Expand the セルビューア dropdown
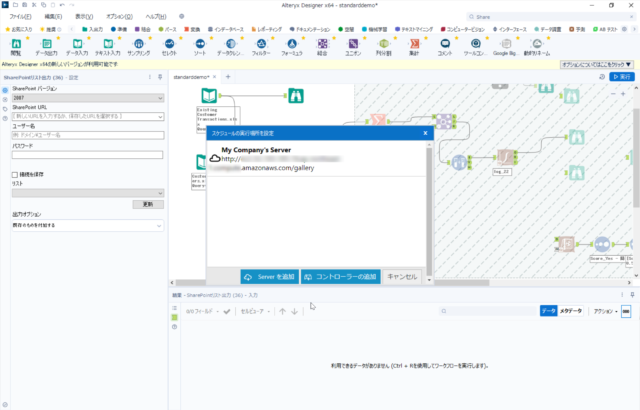 click(256, 311)
